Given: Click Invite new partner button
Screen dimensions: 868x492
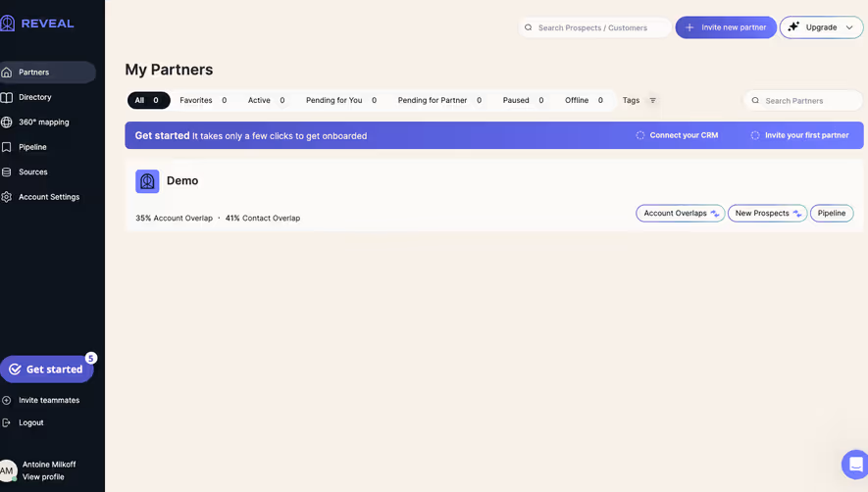Looking at the screenshot, I should (x=726, y=27).
